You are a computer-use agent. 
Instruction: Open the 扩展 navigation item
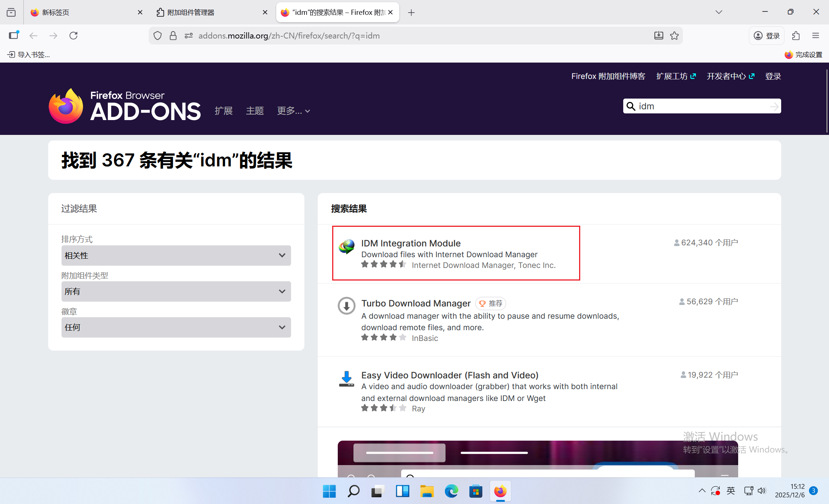click(x=224, y=111)
